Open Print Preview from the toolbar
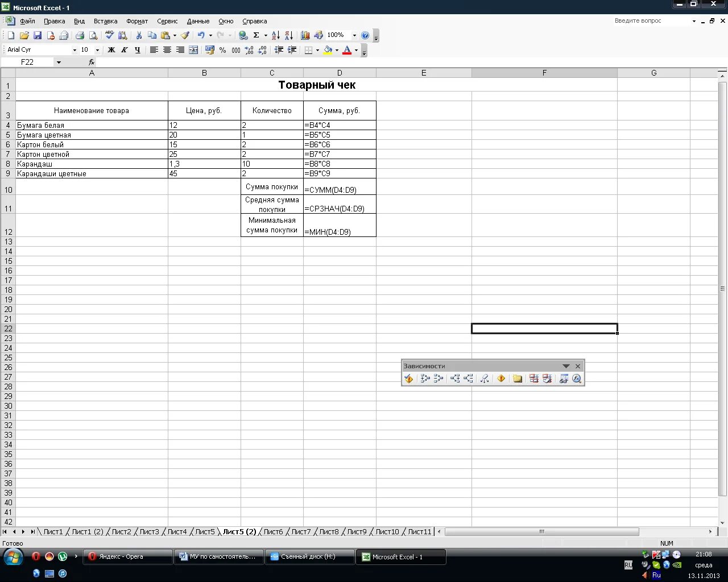 click(x=93, y=35)
